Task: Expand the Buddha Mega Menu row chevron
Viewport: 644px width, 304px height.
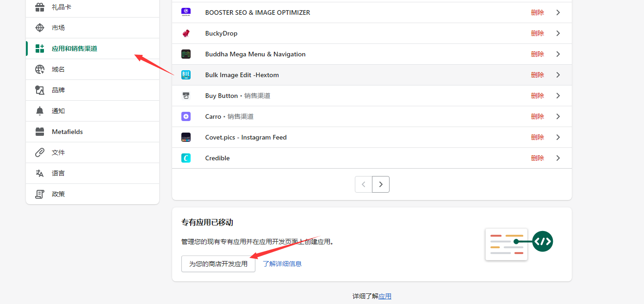Action: pos(558,54)
